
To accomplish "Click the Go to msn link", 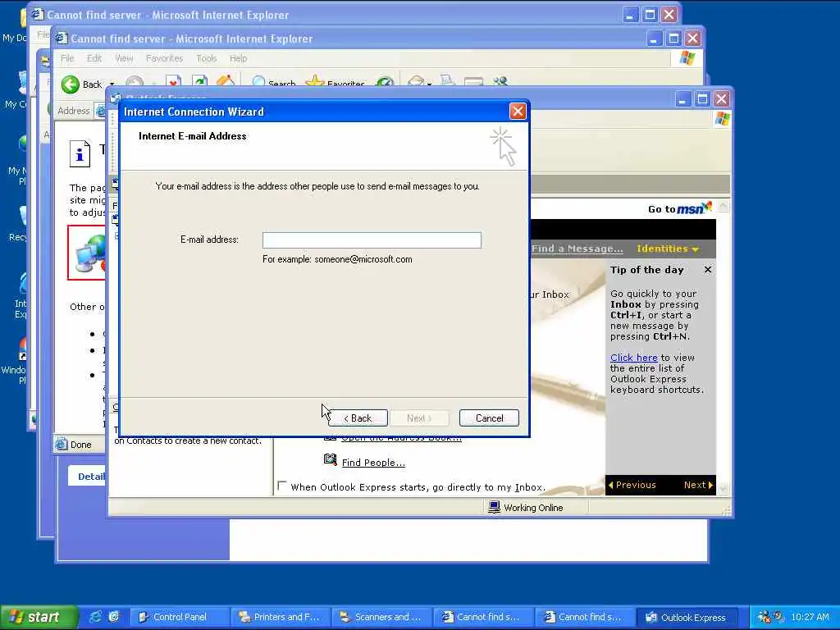I will (680, 208).
